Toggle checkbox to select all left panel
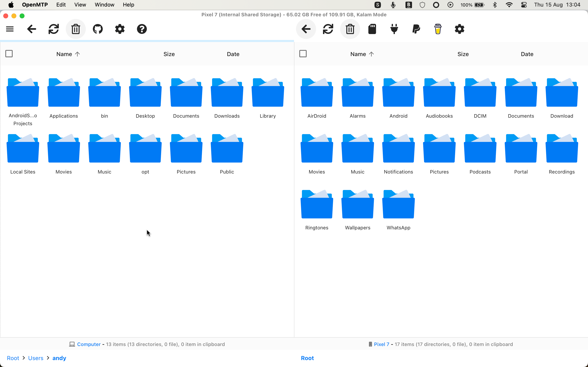This screenshot has height=367, width=588. (9, 53)
